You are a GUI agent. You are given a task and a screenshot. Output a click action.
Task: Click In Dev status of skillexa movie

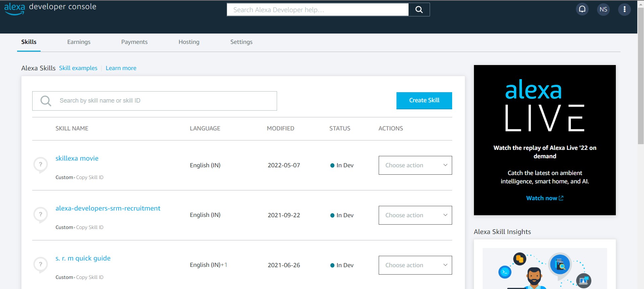tap(342, 165)
